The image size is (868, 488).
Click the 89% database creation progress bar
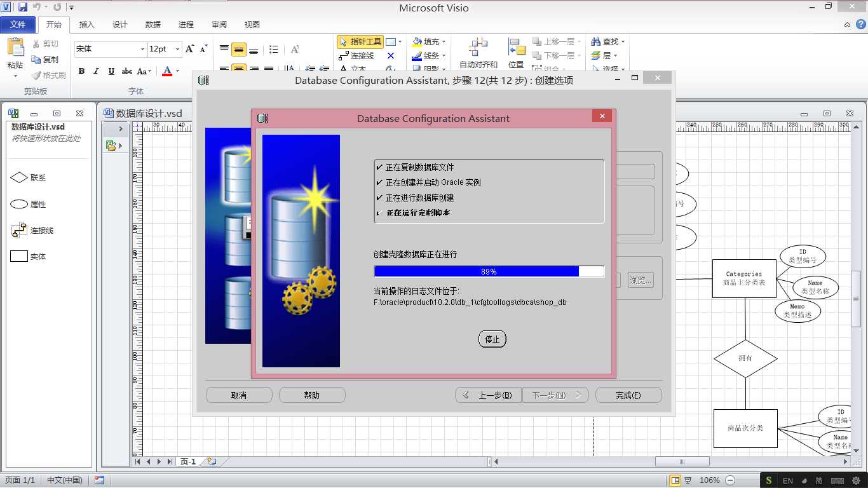coord(489,271)
